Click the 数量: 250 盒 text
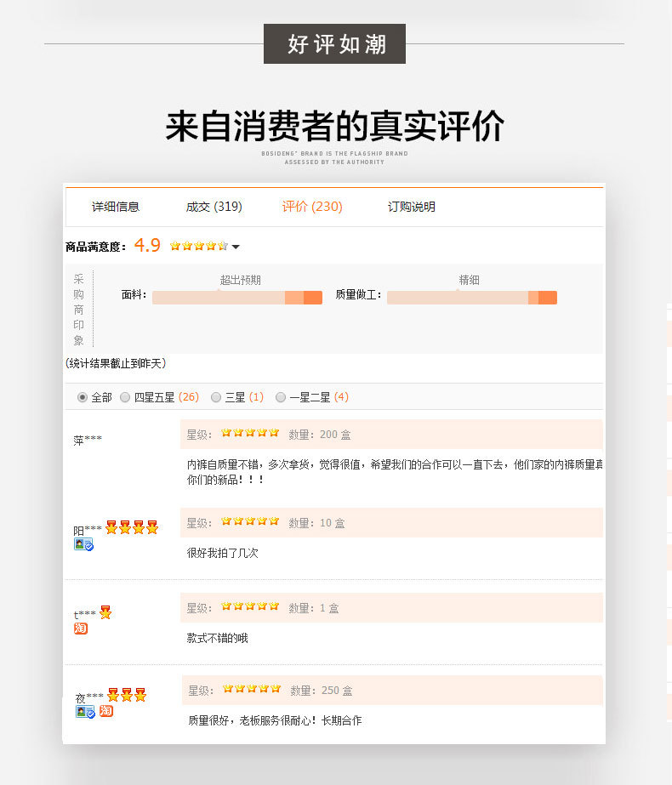Image resolution: width=672 pixels, height=785 pixels. (321, 691)
